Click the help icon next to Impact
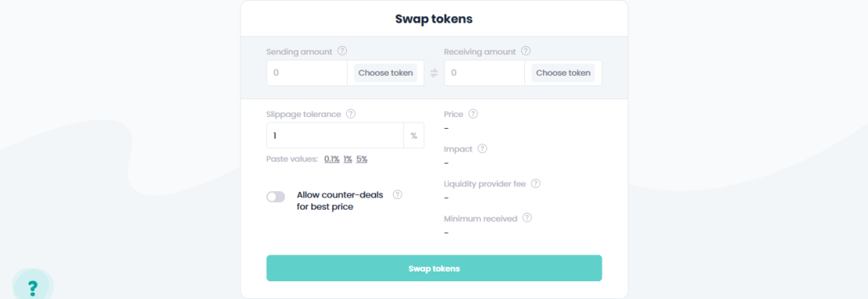The image size is (868, 299). [482, 148]
